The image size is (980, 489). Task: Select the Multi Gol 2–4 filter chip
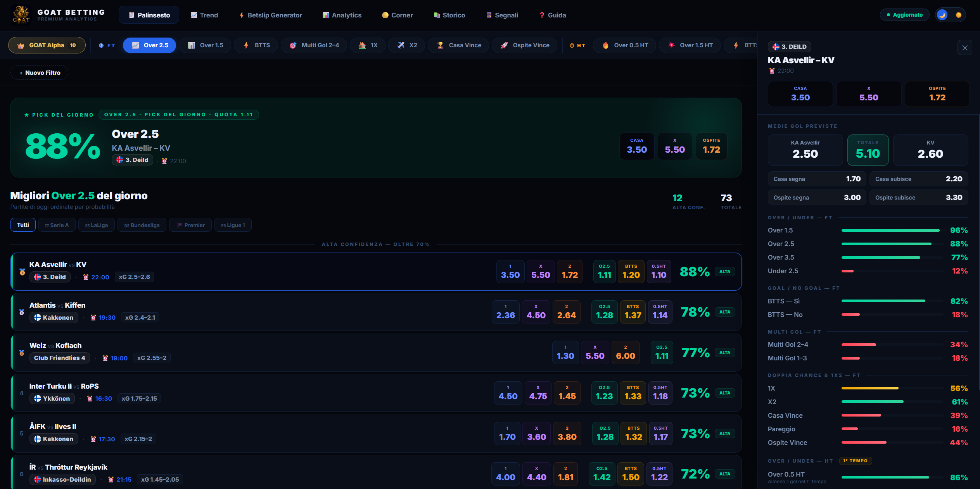314,45
